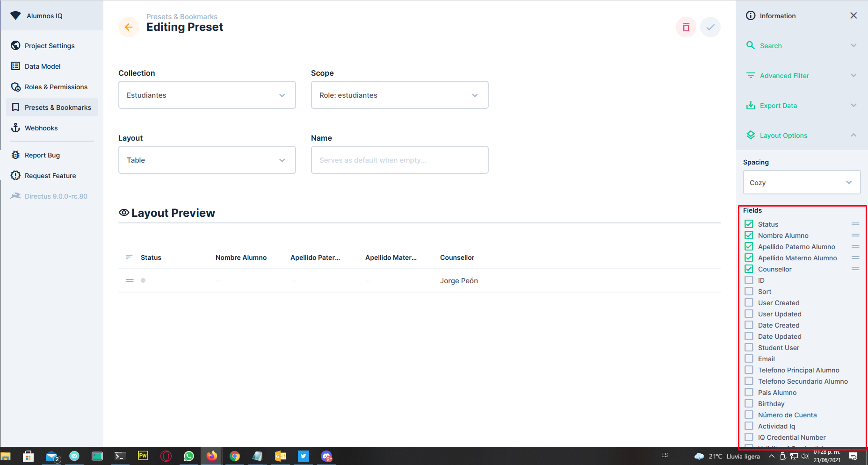Click the table sort icon beside Status header
The height and width of the screenshot is (465, 868).
tap(129, 257)
